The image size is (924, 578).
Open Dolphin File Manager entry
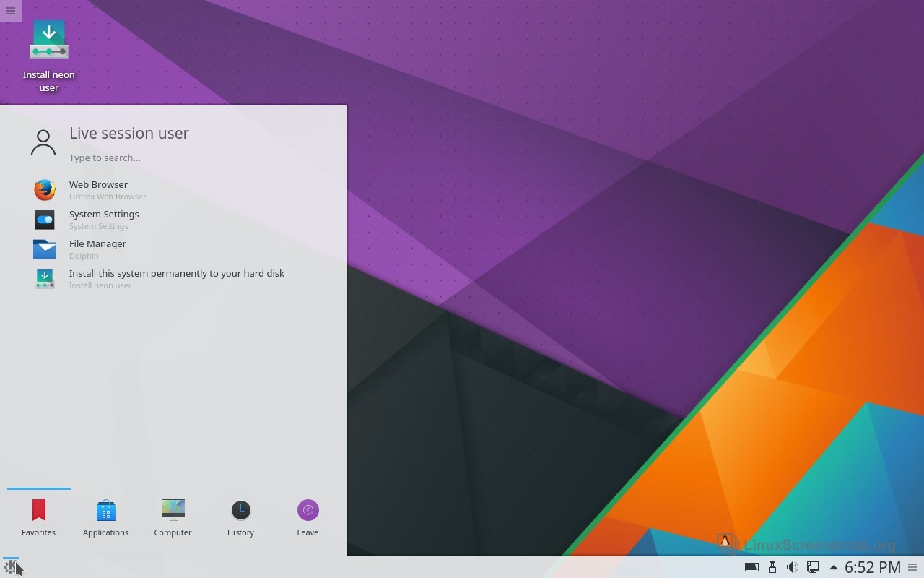click(x=97, y=249)
